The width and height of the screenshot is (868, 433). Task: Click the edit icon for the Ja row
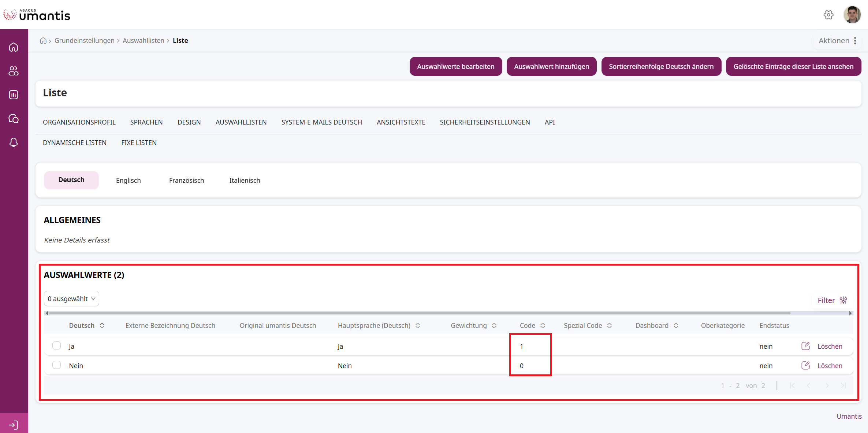[x=805, y=346]
